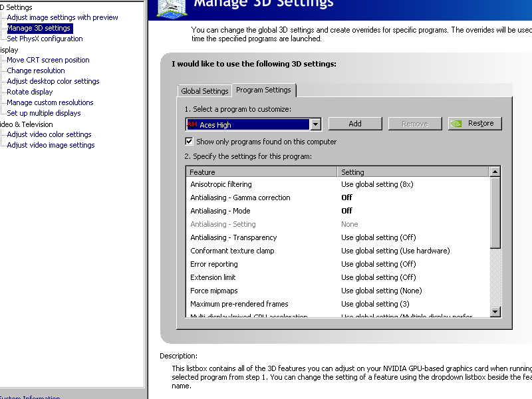The height and width of the screenshot is (399, 532).
Task: Click the Add button
Action: tap(355, 124)
